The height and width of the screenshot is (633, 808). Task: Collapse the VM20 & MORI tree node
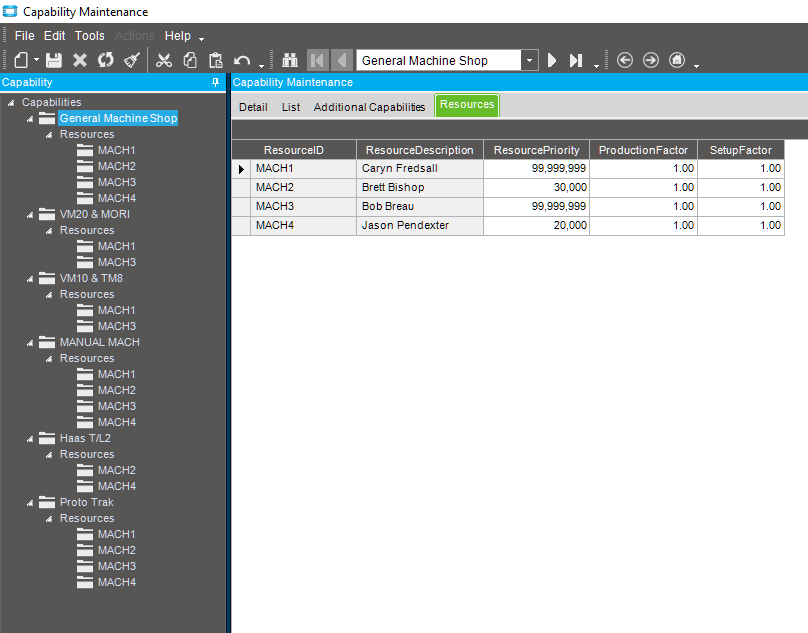pos(31,214)
